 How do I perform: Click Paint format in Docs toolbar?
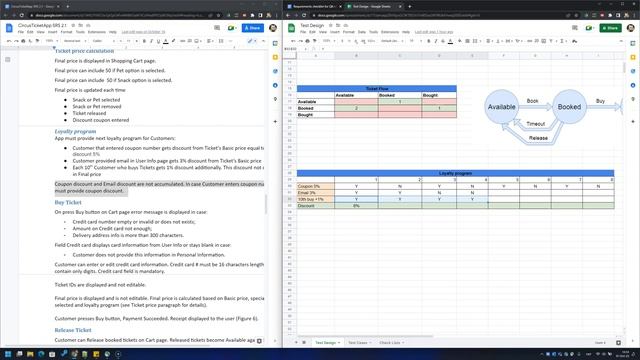38,41
